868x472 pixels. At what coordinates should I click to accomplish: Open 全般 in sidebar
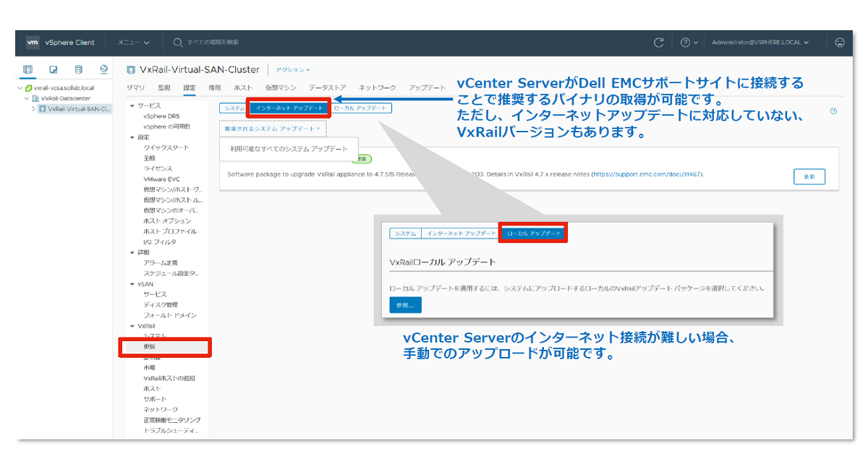click(x=149, y=158)
